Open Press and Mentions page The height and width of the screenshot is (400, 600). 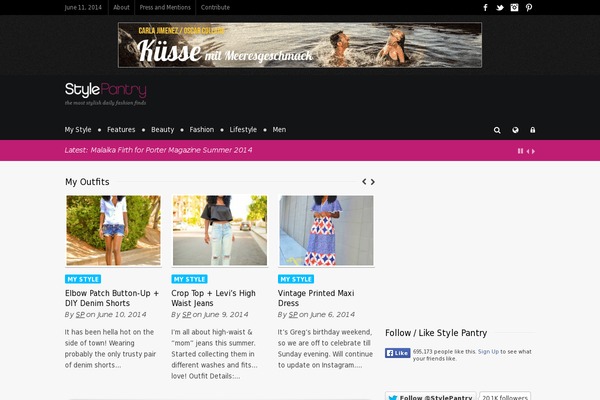(165, 7)
